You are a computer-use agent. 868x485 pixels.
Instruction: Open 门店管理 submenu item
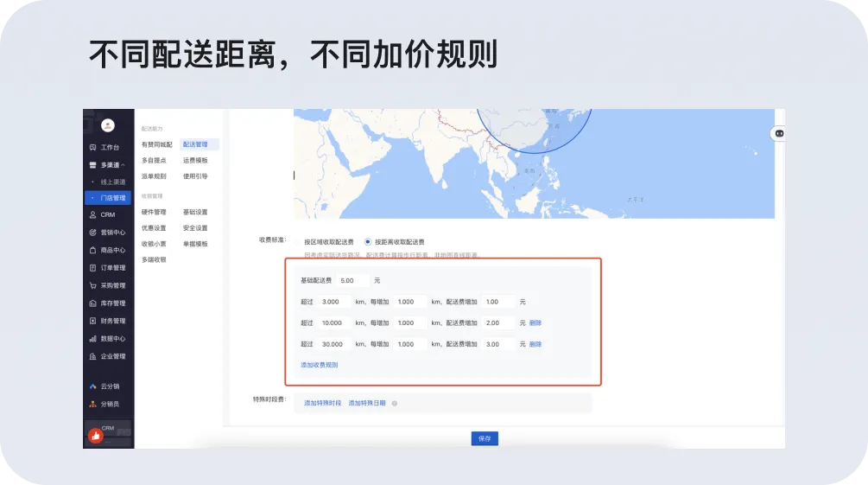[108, 198]
